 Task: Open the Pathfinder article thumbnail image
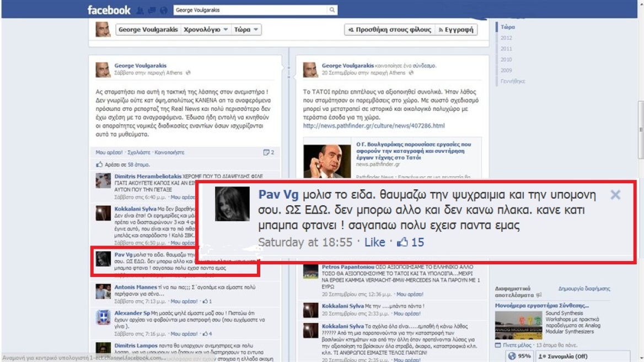pos(327,161)
